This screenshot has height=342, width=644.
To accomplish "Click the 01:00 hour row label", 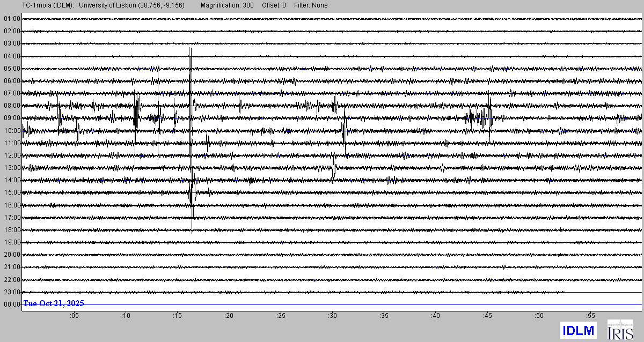I will coord(11,19).
